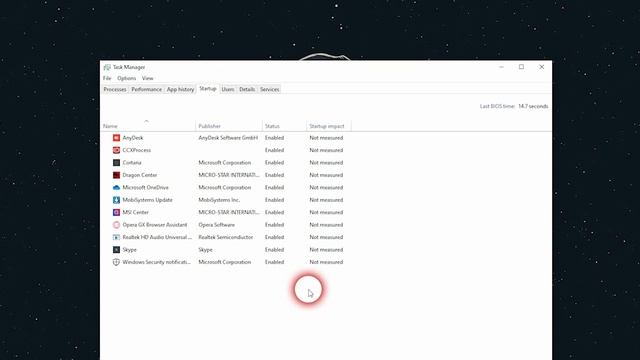Select the Realtek HD Audio Universal name
The width and height of the screenshot is (640, 360).
(x=157, y=237)
